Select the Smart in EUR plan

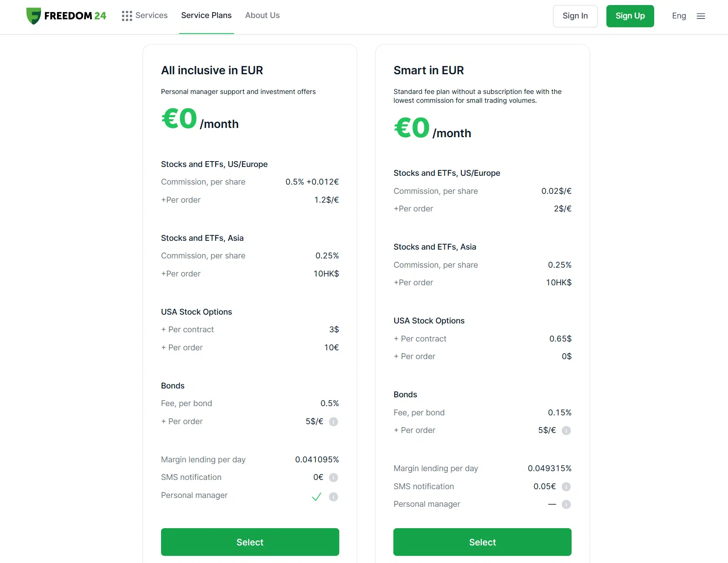(482, 542)
